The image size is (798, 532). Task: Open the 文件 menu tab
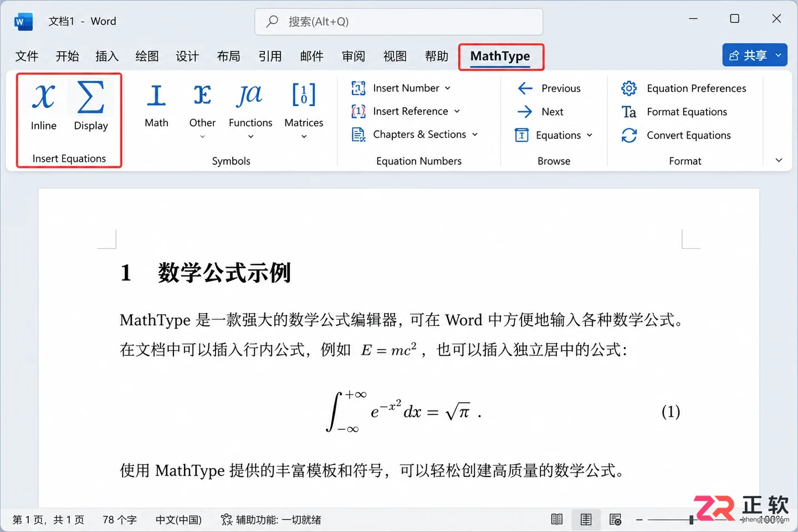27,56
